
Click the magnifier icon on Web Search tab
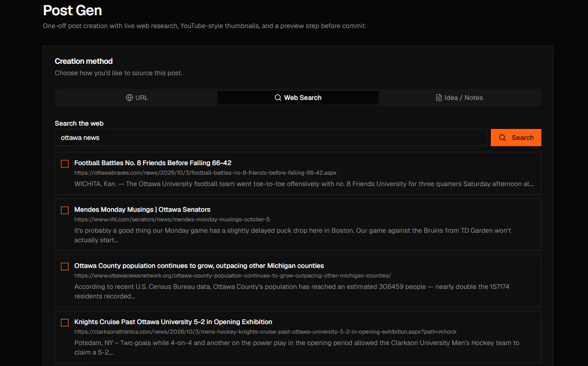pyautogui.click(x=278, y=98)
